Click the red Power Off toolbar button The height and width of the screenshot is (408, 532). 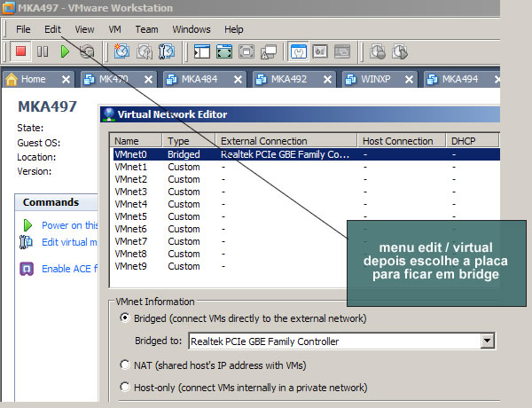click(20, 51)
